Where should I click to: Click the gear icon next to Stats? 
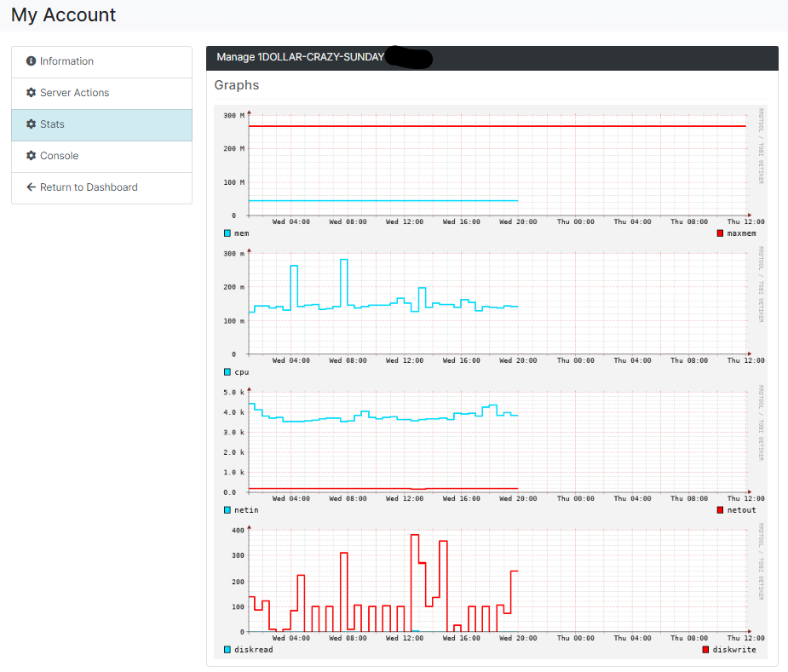[x=32, y=124]
